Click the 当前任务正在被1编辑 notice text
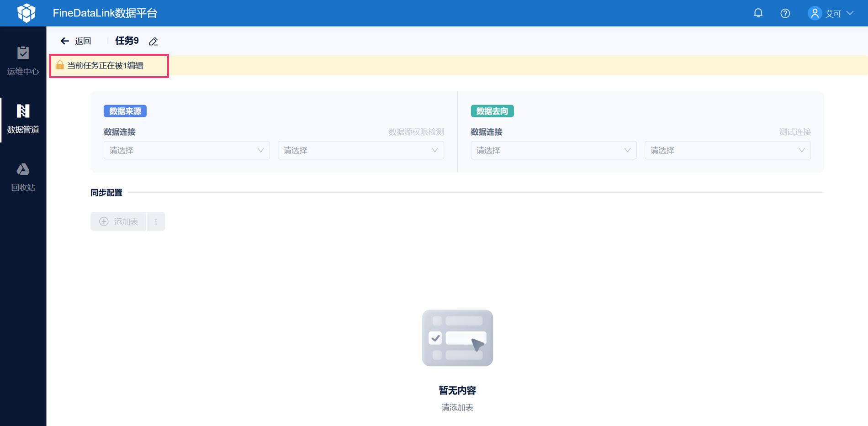Image resolution: width=868 pixels, height=426 pixels. (x=106, y=65)
